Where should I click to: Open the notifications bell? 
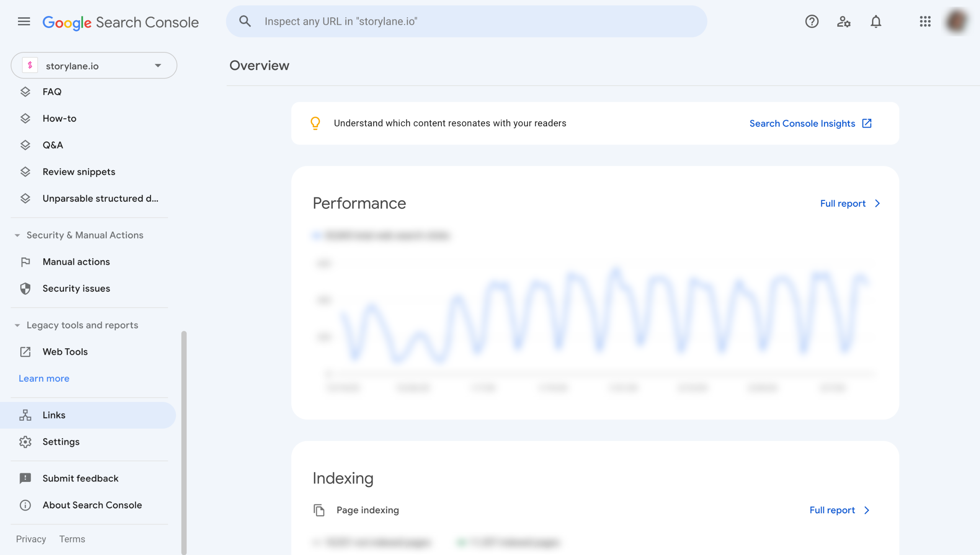[x=876, y=22]
